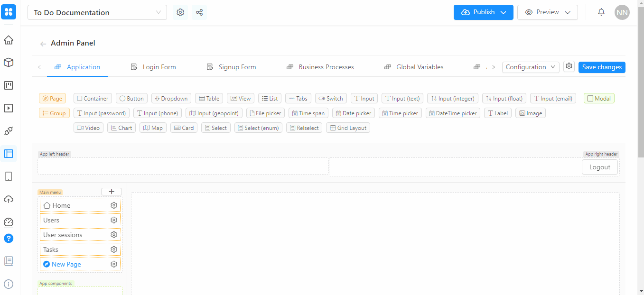This screenshot has width=644, height=295.
Task: Open the notifications bell
Action: tap(601, 12)
